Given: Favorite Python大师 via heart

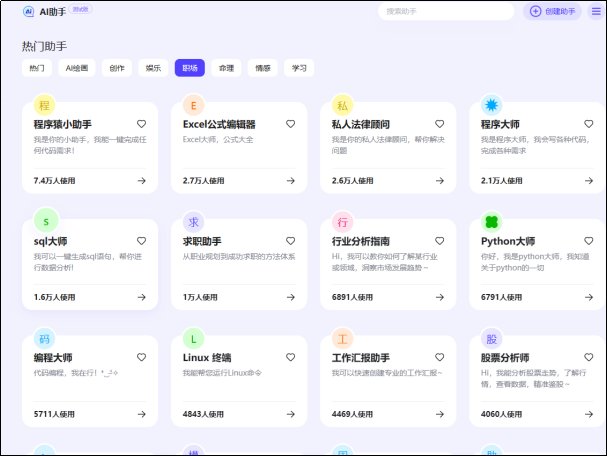Looking at the screenshot, I should [x=589, y=241].
